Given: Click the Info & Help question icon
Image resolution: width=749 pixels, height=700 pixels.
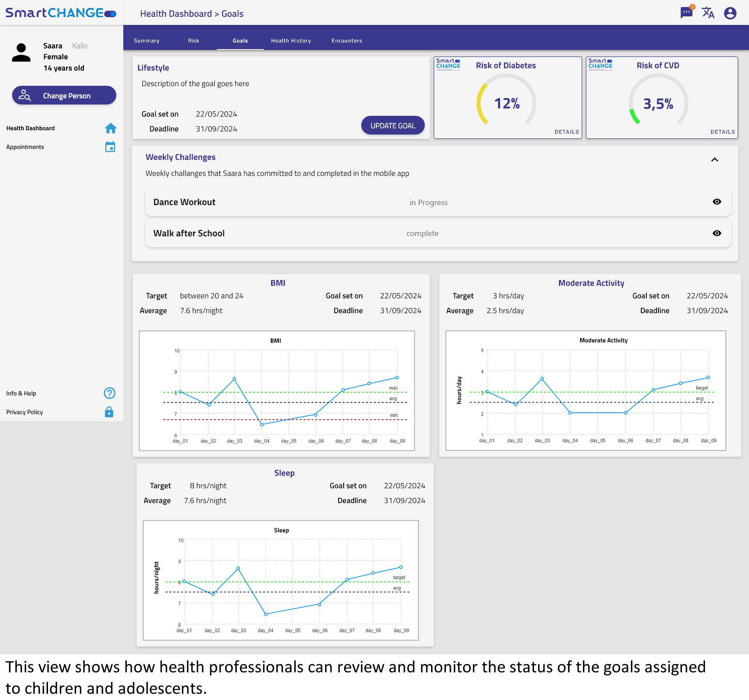Looking at the screenshot, I should point(110,393).
